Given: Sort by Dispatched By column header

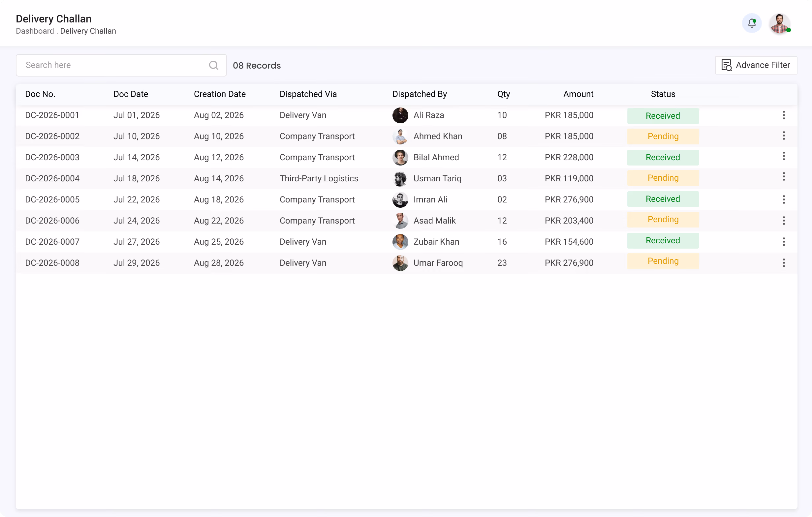Looking at the screenshot, I should (x=420, y=94).
